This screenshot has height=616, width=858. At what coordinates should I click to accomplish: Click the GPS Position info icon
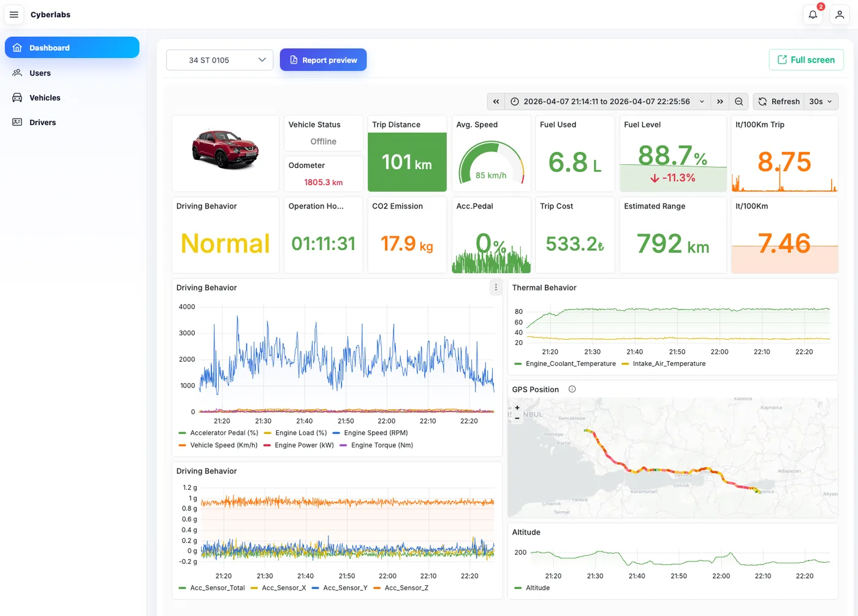[x=572, y=389]
